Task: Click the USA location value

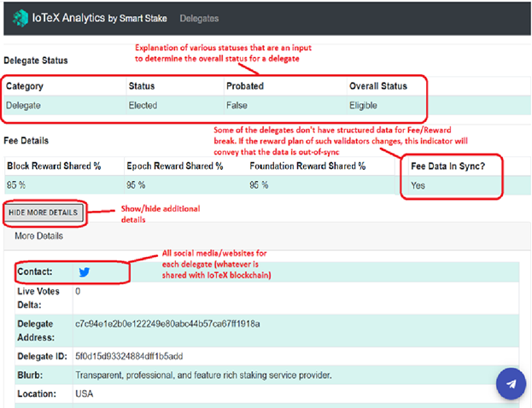Action: click(85, 394)
